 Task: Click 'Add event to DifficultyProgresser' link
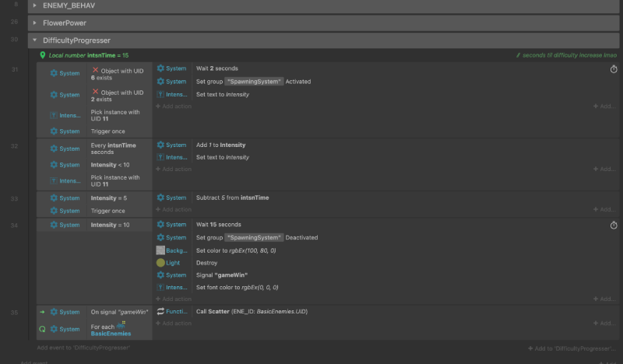click(x=83, y=348)
